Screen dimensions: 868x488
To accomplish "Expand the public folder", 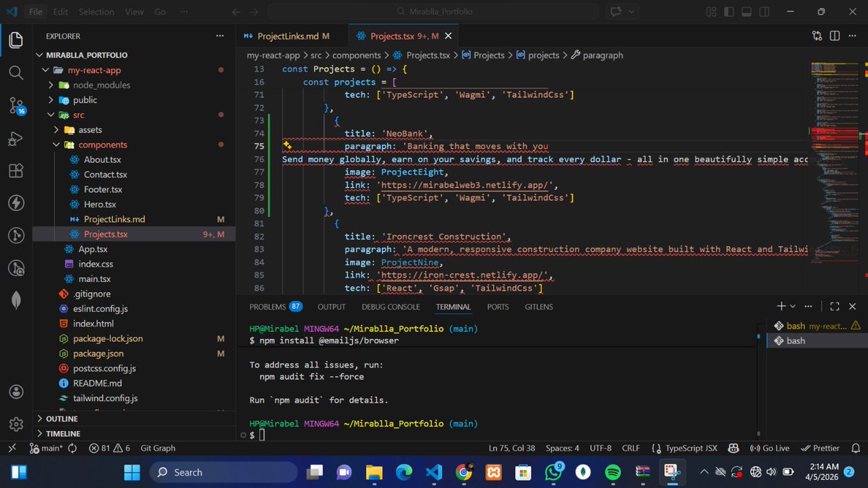I will click(51, 100).
